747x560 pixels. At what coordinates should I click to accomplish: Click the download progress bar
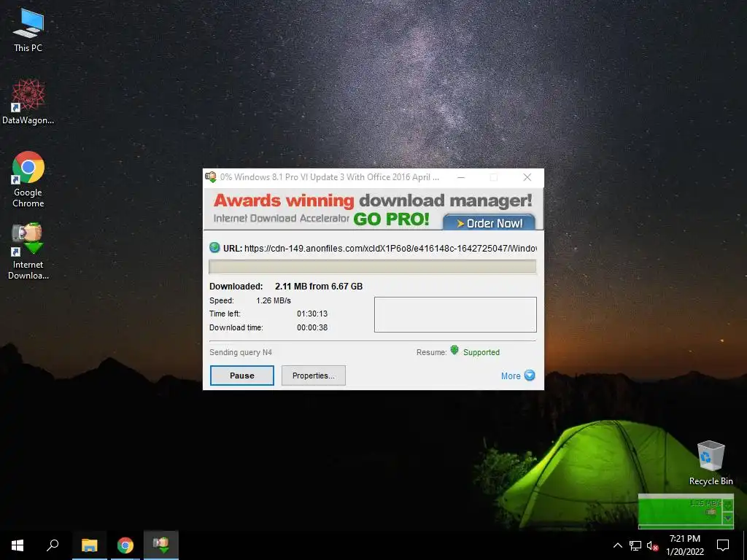[x=373, y=267]
